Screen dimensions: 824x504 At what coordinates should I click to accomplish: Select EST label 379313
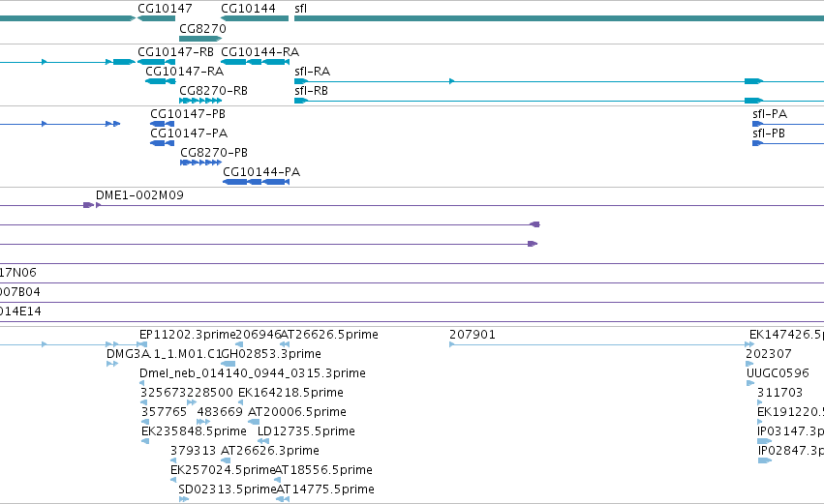click(x=193, y=451)
